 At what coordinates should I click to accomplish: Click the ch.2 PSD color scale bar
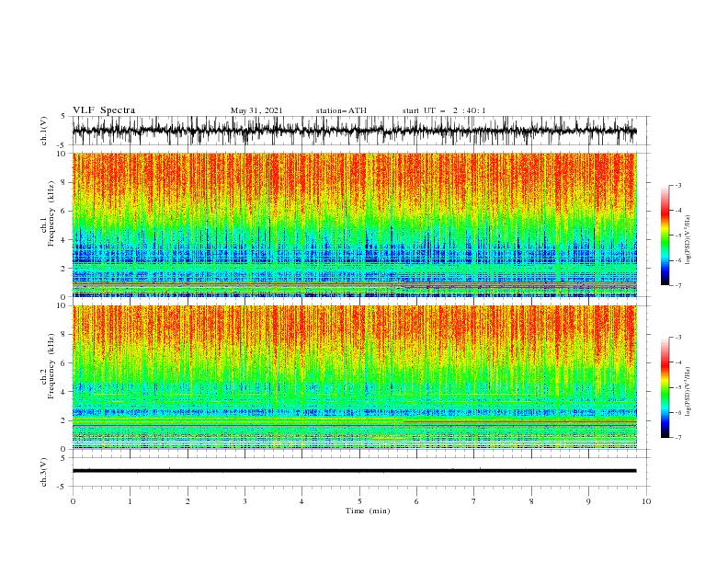click(x=665, y=387)
